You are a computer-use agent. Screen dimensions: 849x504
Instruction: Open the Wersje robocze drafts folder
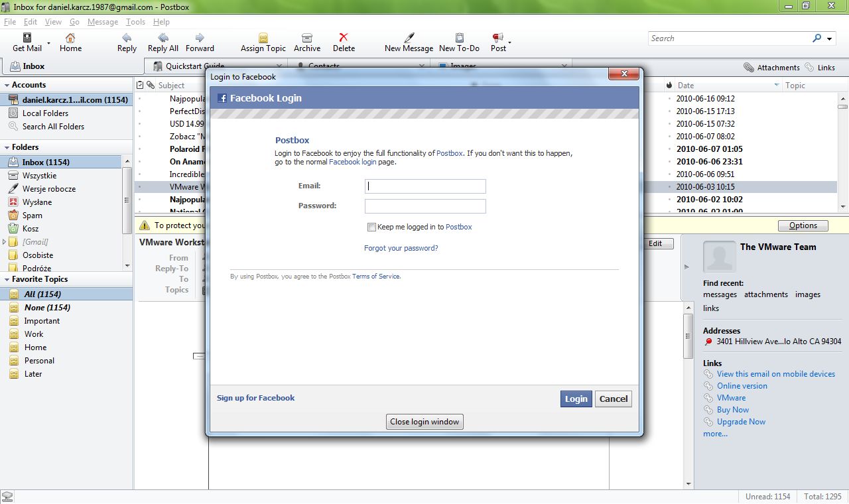tap(49, 189)
